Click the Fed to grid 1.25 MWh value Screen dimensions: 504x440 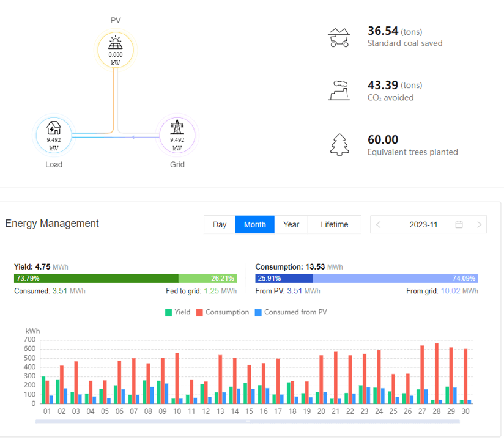tap(201, 291)
